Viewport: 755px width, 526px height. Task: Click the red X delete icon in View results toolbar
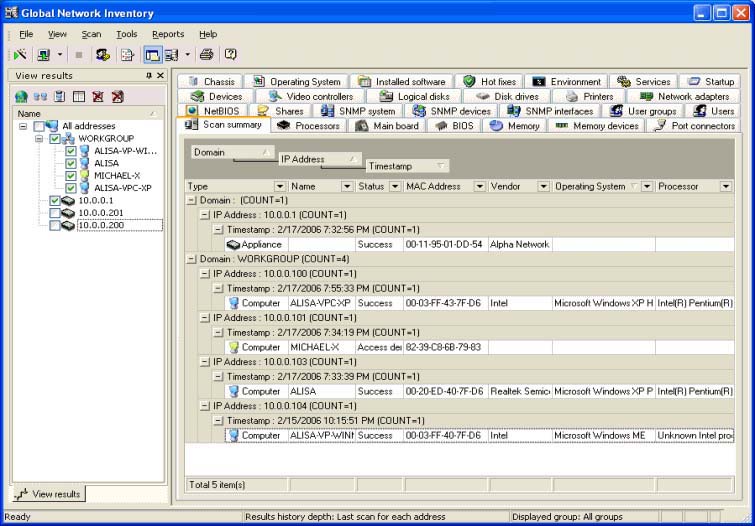tap(98, 97)
